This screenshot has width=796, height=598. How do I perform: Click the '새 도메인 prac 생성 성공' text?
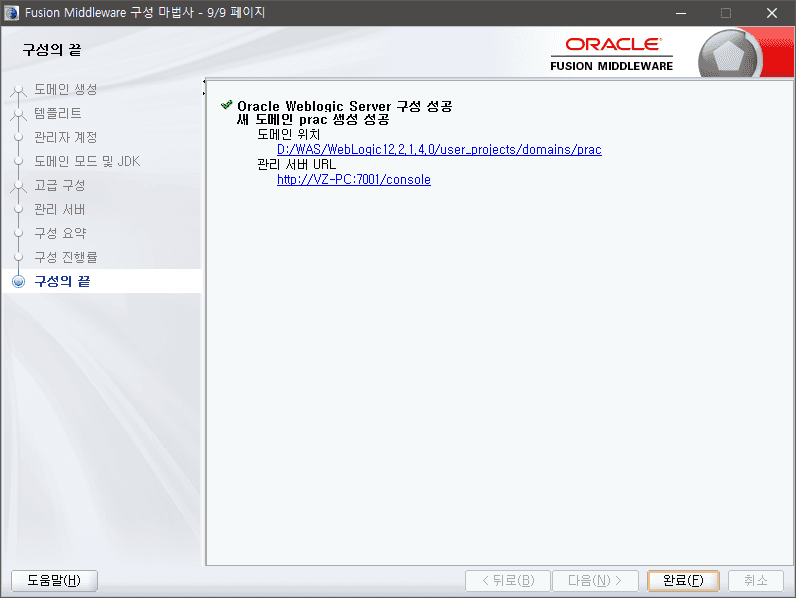(313, 120)
